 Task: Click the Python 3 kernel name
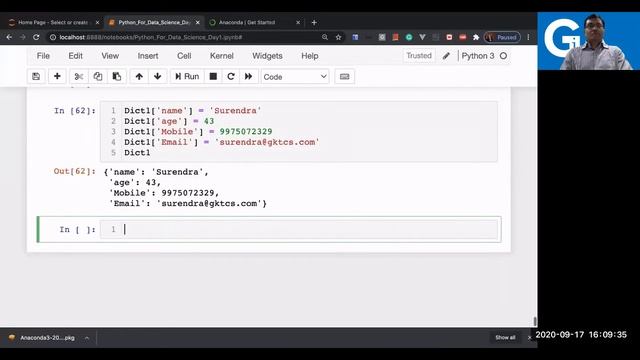click(478, 56)
